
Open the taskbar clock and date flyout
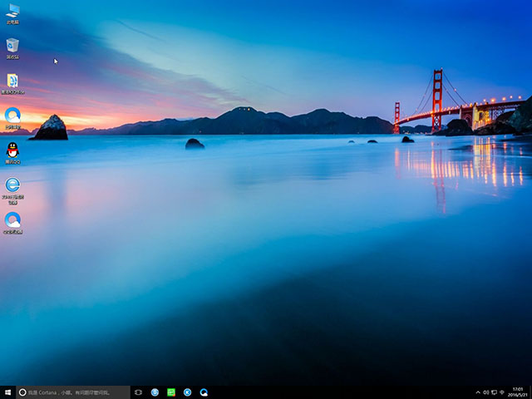pos(518,392)
